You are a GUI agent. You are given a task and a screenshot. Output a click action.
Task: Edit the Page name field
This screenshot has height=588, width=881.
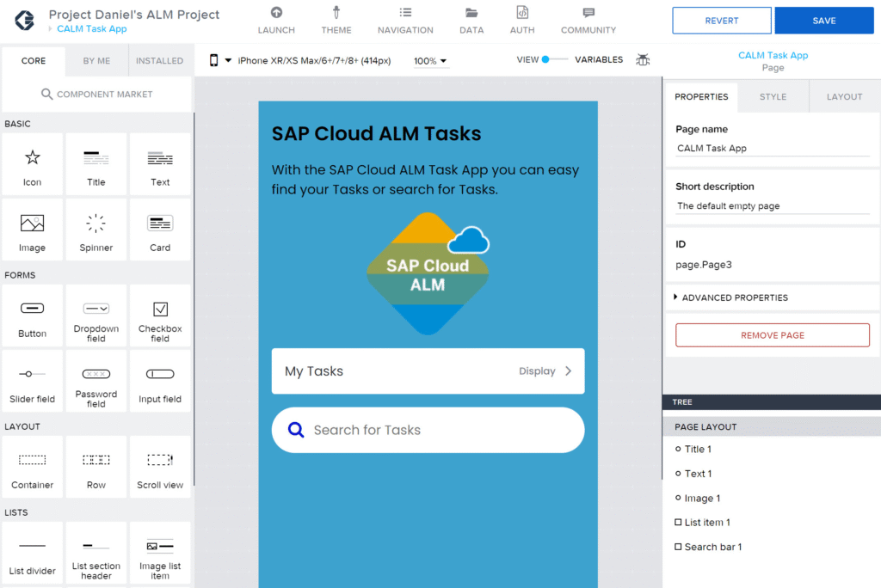click(x=773, y=148)
